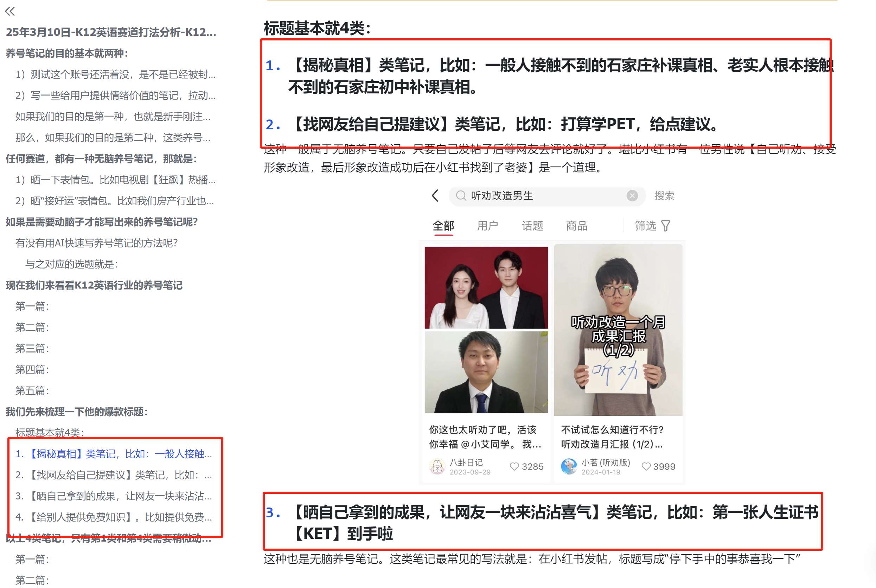The width and height of the screenshot is (876, 588).
Task: Go to outline heading 我们先来梳理一下他的爆款标题
Action: [77, 412]
